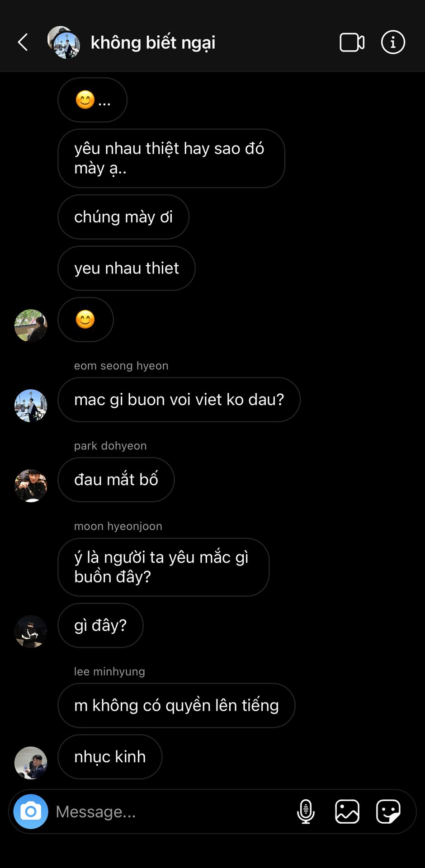Tap the microphone voice message icon

point(306,811)
